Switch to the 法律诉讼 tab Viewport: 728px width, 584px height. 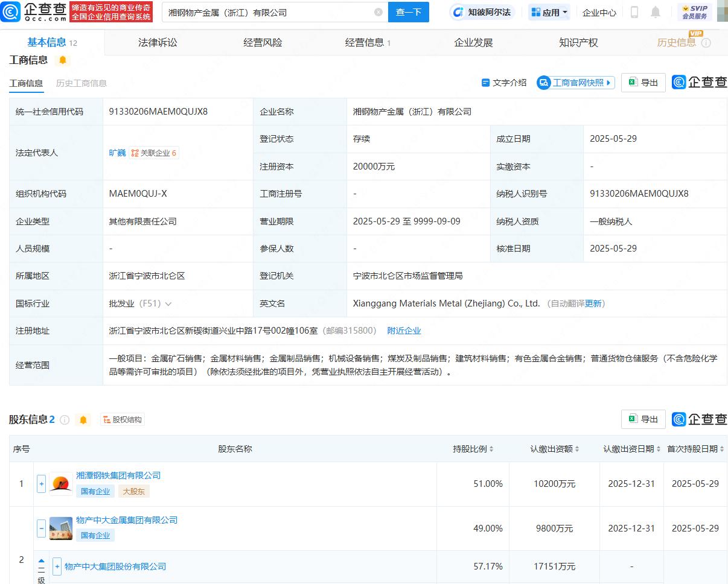[158, 42]
